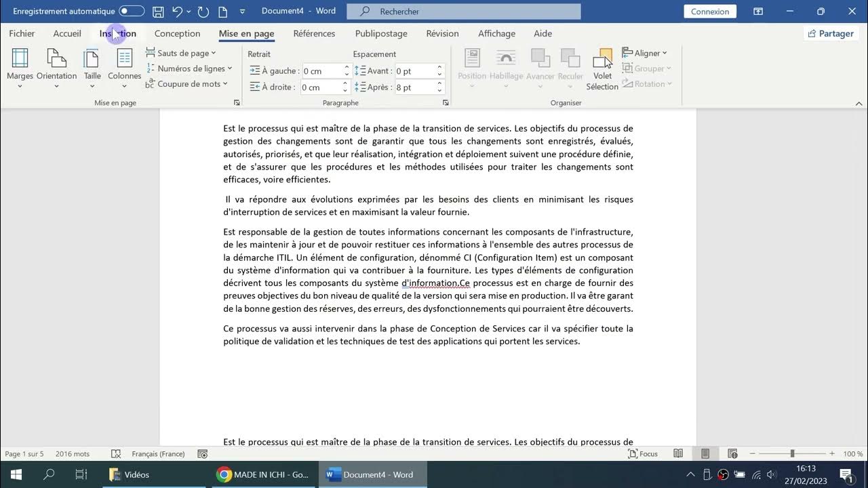Viewport: 868px width, 488px height.
Task: Open the Windows Start menu
Action: point(16,474)
